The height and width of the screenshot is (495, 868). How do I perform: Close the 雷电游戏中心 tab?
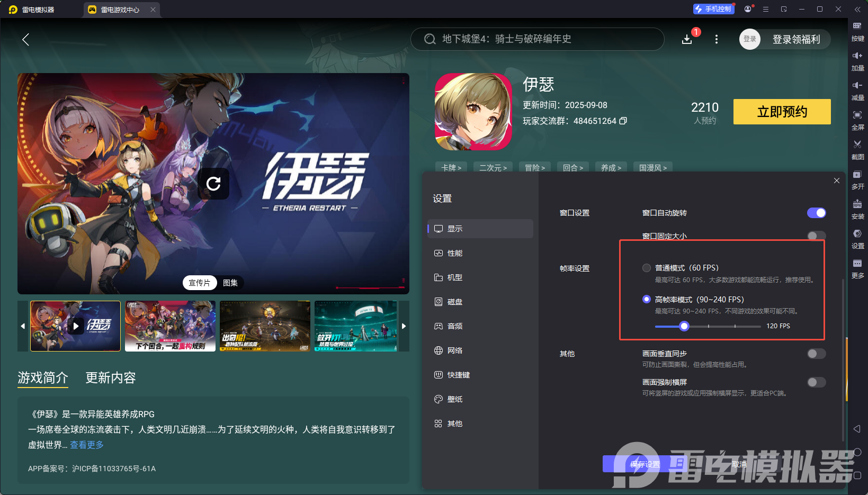point(153,10)
